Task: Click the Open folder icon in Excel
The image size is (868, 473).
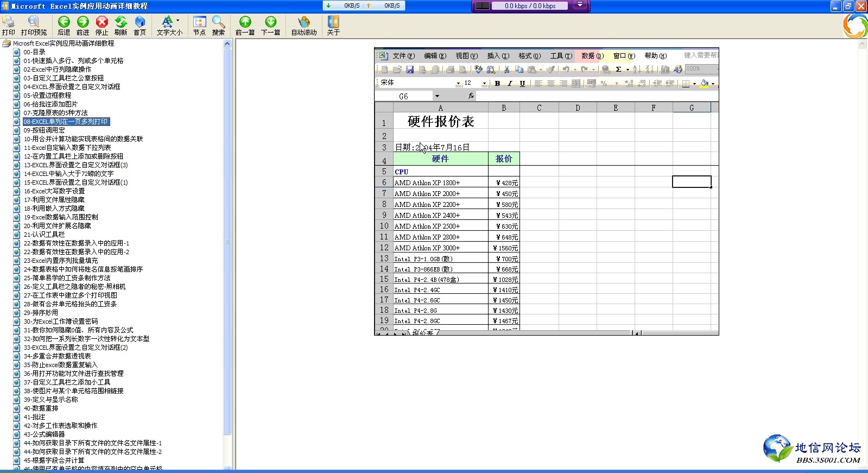Action: tap(397, 70)
